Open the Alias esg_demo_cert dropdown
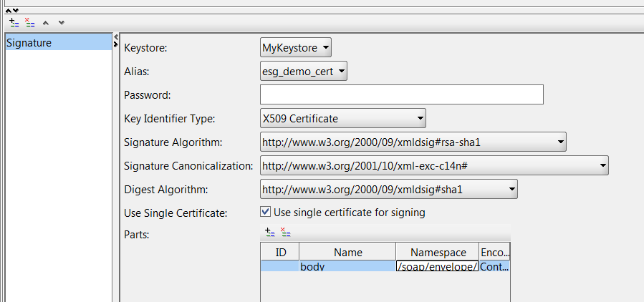The image size is (644, 302). click(x=304, y=71)
